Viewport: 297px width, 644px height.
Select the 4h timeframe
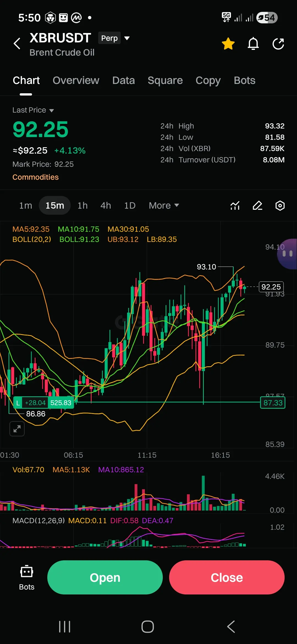pos(106,205)
